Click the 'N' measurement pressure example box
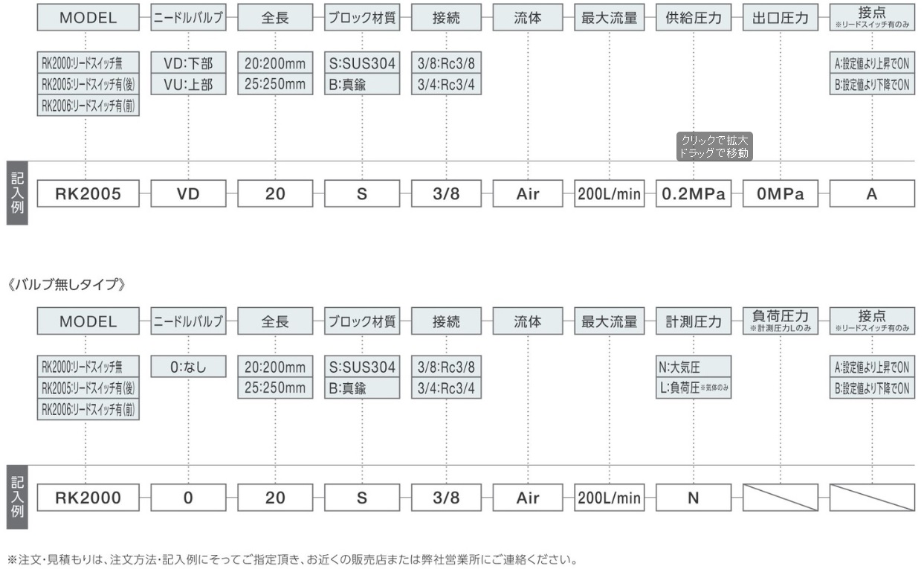This screenshot has height=569, width=924. 693,498
